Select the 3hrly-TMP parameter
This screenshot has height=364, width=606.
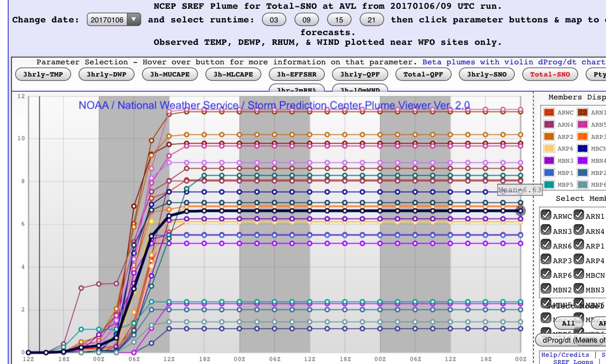tap(43, 75)
